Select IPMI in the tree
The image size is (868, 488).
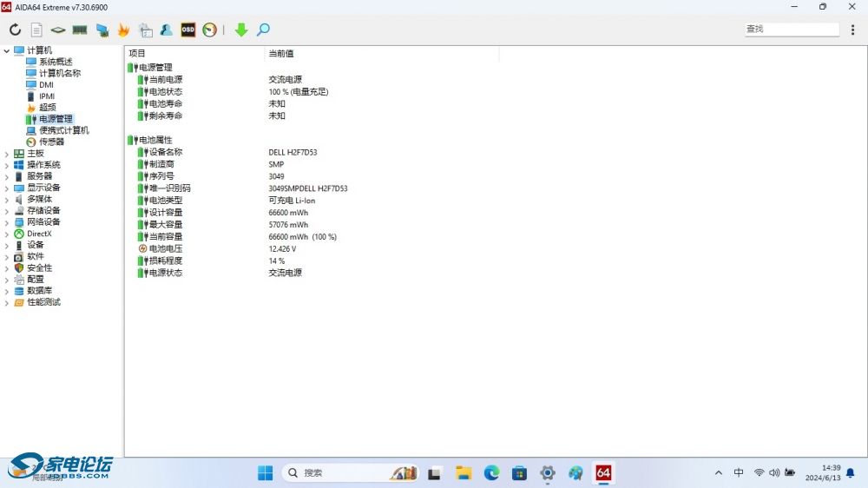click(47, 96)
